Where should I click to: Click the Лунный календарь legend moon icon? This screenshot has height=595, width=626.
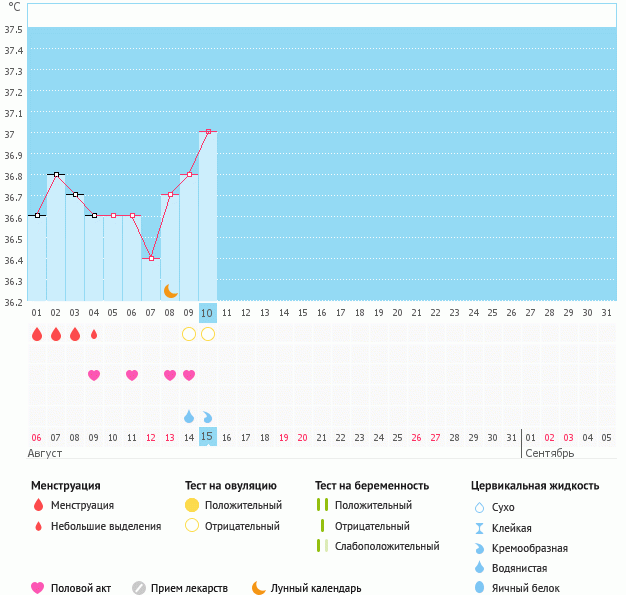point(259,588)
